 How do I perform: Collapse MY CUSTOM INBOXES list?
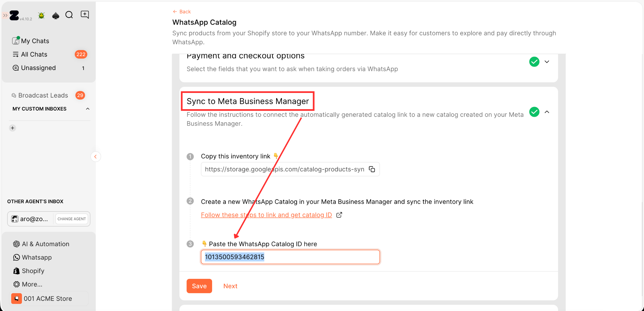(88, 109)
